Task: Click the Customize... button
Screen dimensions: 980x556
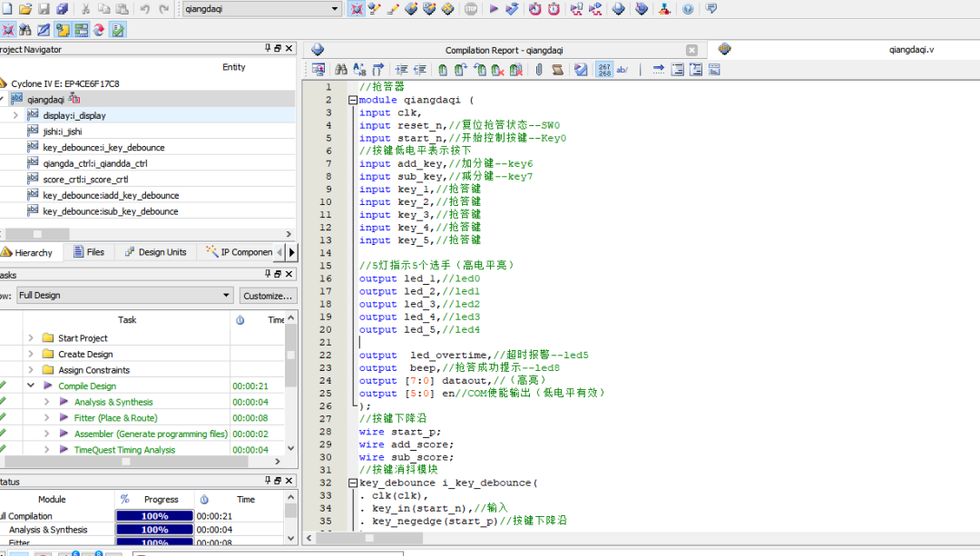Action: coord(269,296)
